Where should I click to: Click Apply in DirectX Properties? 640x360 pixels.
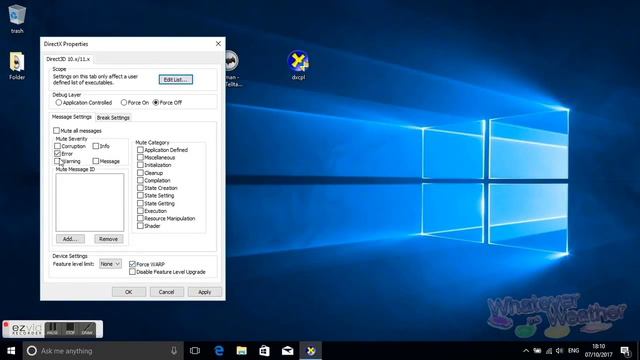[204, 292]
